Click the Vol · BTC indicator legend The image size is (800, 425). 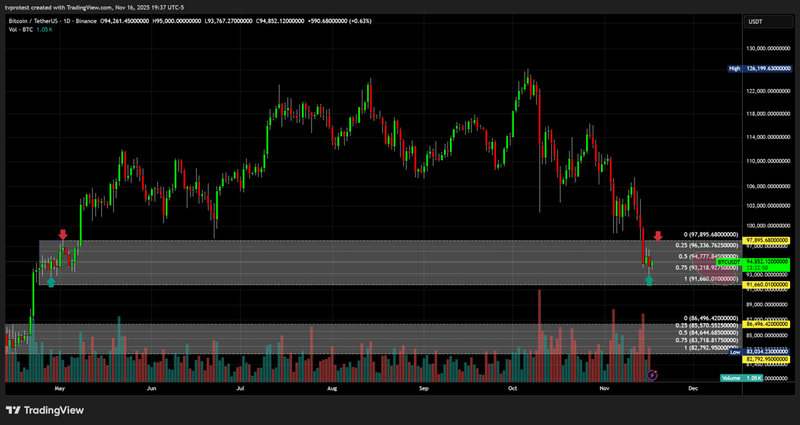click(x=22, y=32)
